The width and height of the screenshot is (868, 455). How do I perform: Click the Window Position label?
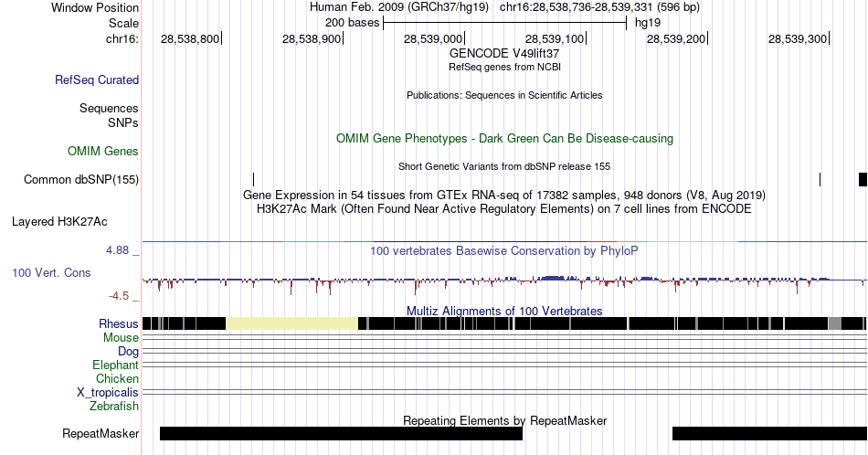95,7
